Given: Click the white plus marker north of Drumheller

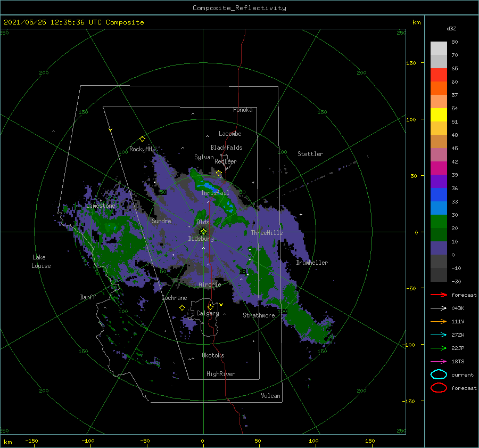Looking at the screenshot, I should (x=301, y=214).
